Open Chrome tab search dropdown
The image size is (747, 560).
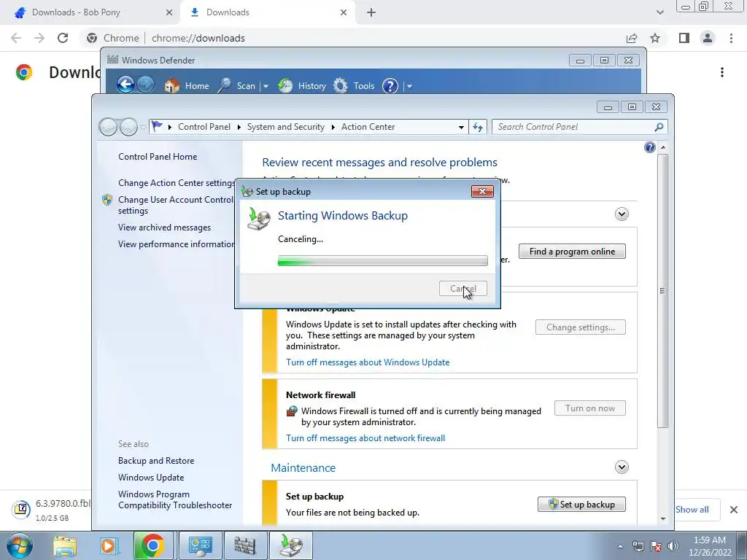659,12
